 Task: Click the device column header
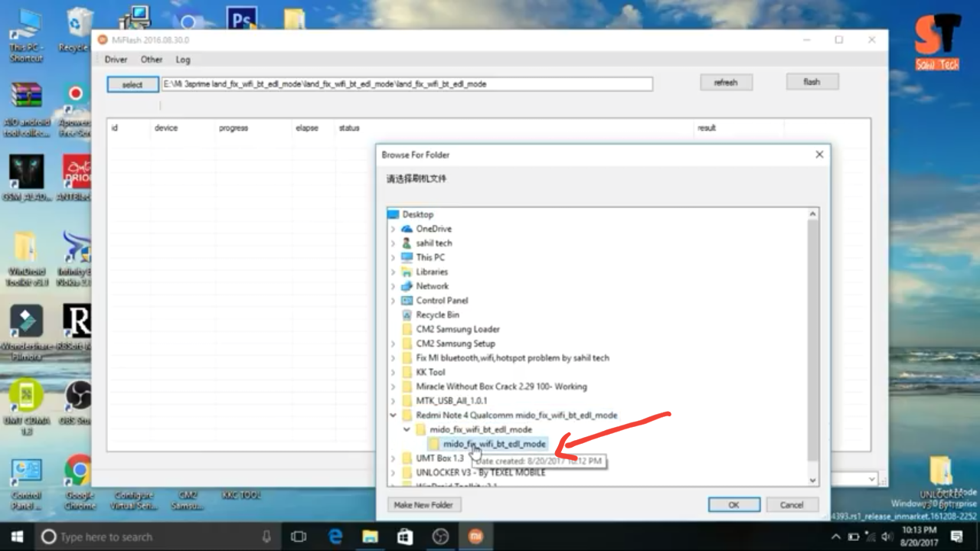[x=166, y=128]
